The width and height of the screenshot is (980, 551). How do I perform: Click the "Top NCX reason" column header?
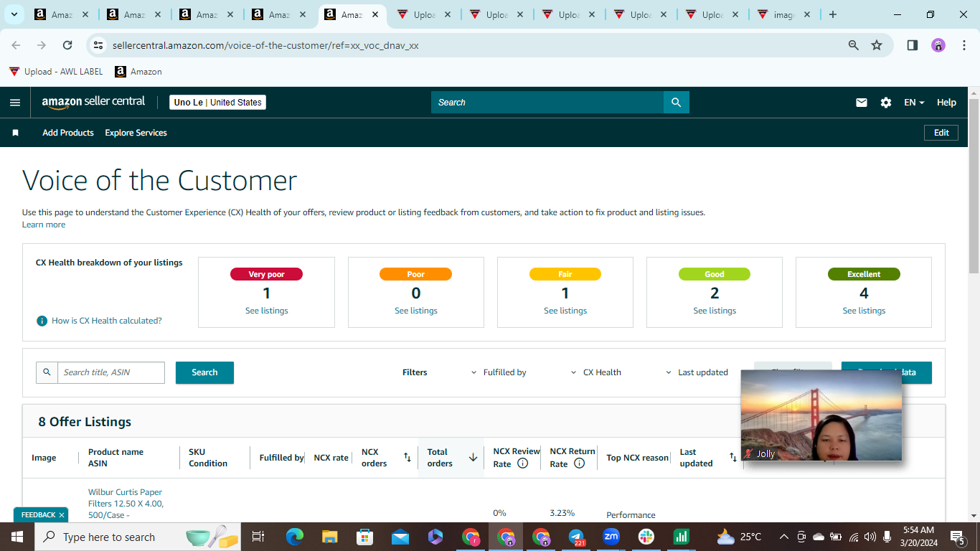click(638, 458)
